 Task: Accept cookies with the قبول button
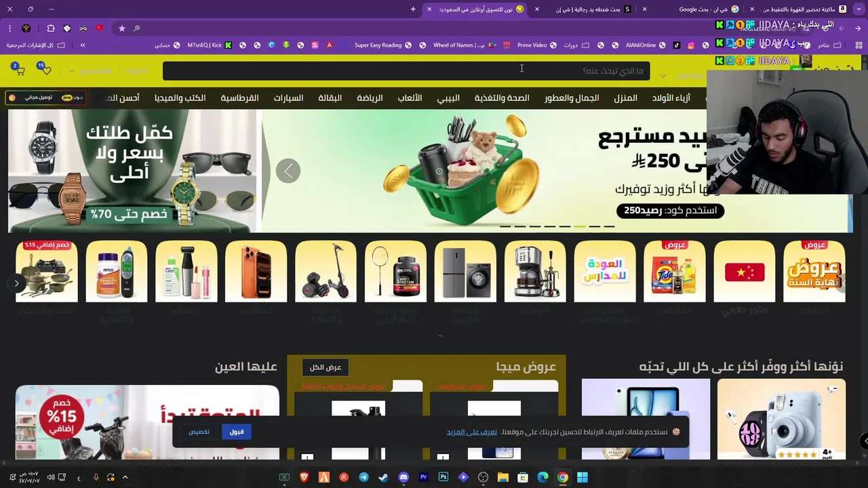[237, 432]
